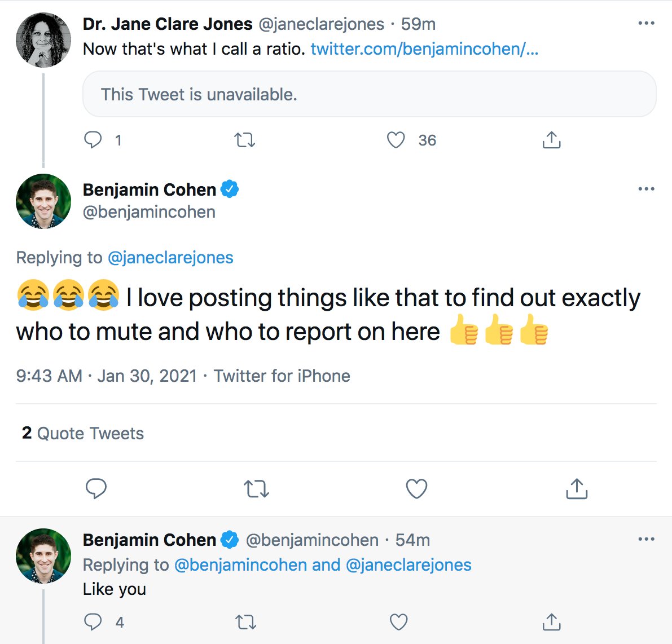The image size is (672, 644).
Task: Share the main Benjamin Cohen tweet
Action: pos(576,488)
